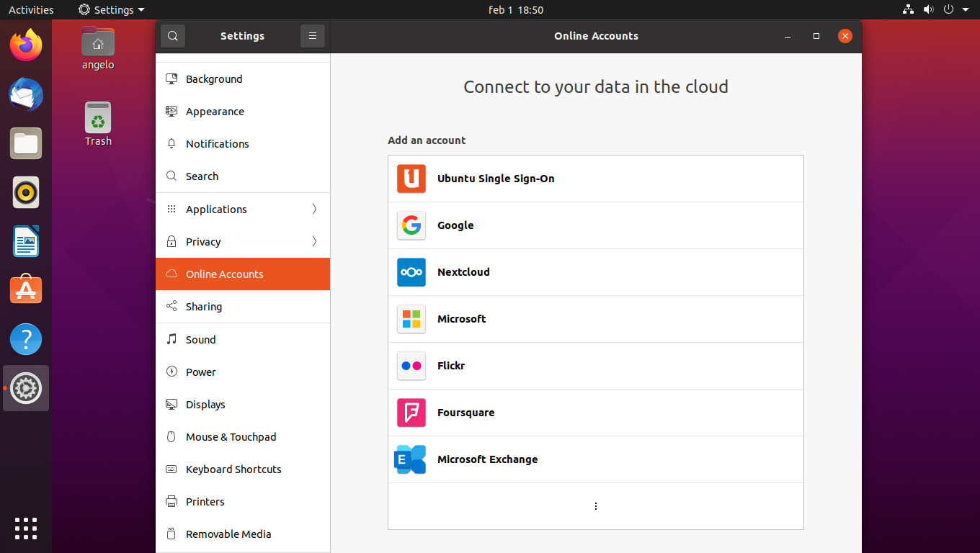Click the Sound music note icon
Viewport: 980px width, 553px height.
(x=171, y=339)
